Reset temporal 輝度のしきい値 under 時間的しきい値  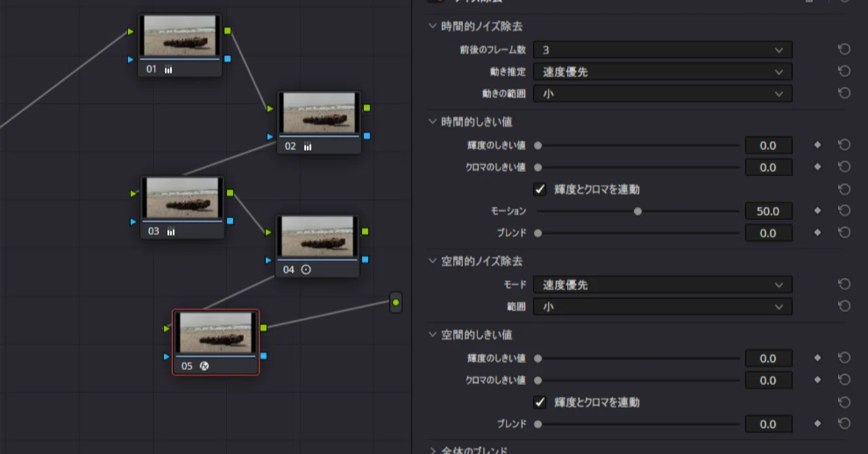[844, 145]
